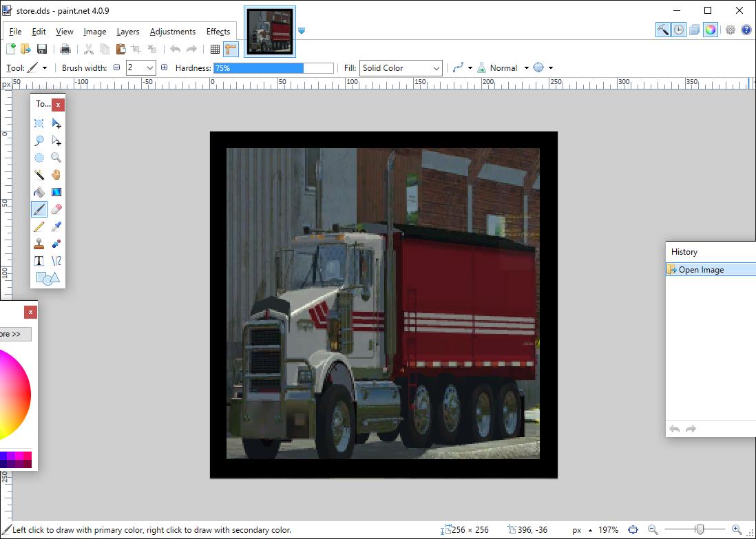Expand the Brush width dropdown

point(150,68)
